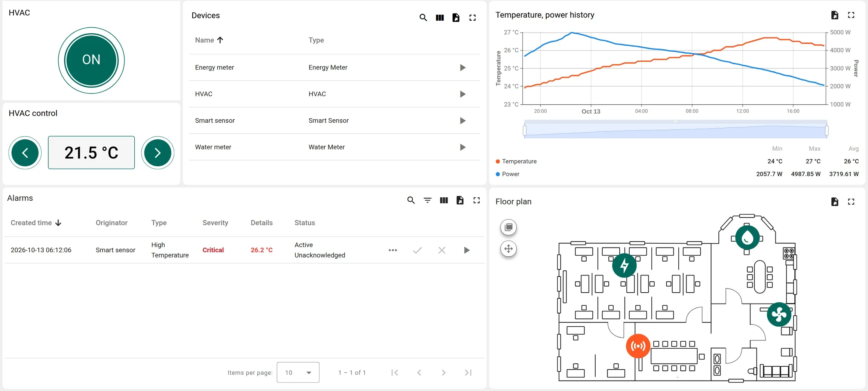The height and width of the screenshot is (391, 868).
Task: Acknowledge the High Temperature alarm
Action: coord(418,250)
